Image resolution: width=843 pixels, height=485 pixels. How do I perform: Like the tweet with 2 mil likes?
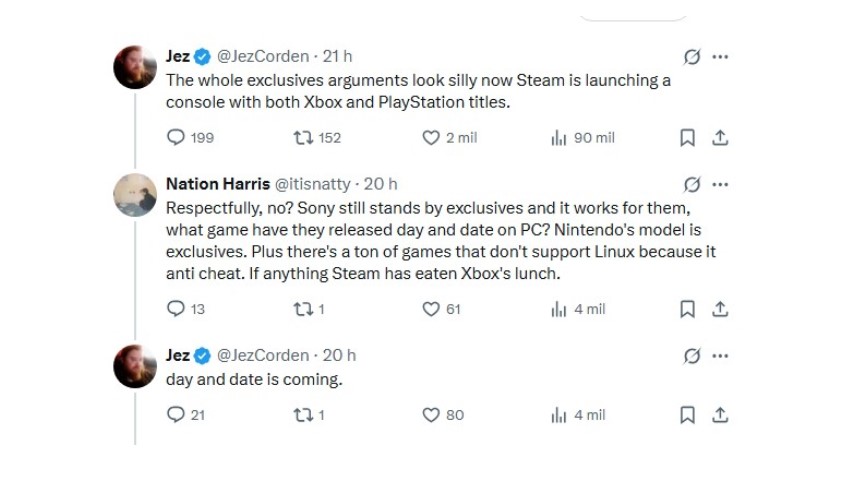[x=432, y=138]
